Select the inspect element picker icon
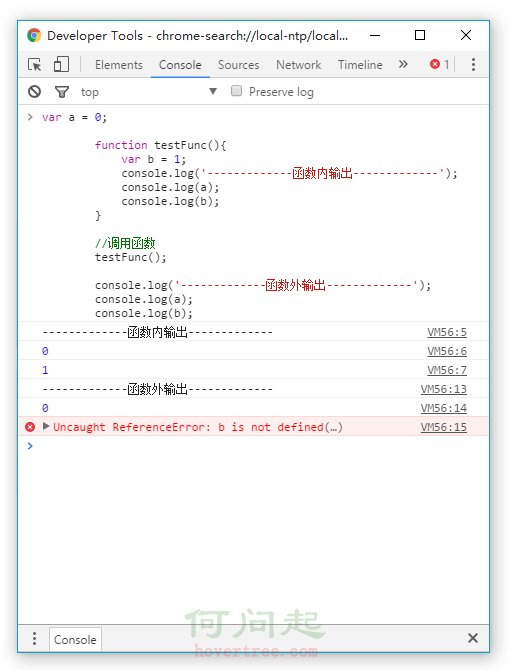The height and width of the screenshot is (670, 511). coord(35,65)
